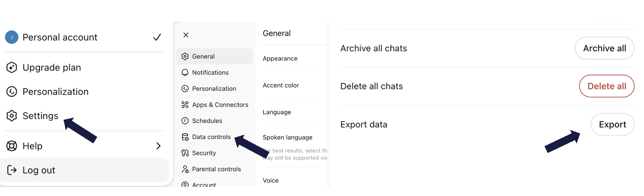644x196 pixels.
Task: Select the General settings gear icon
Action: (x=185, y=56)
